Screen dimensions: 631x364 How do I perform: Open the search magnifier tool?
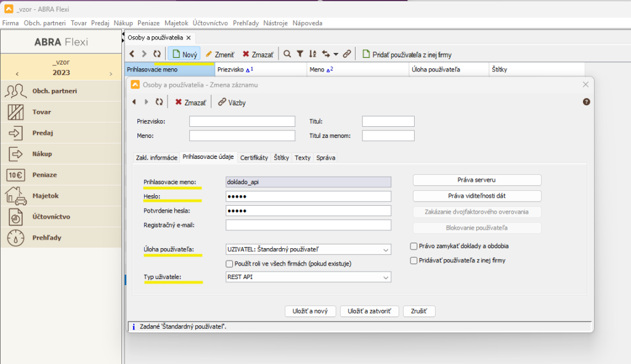point(287,54)
